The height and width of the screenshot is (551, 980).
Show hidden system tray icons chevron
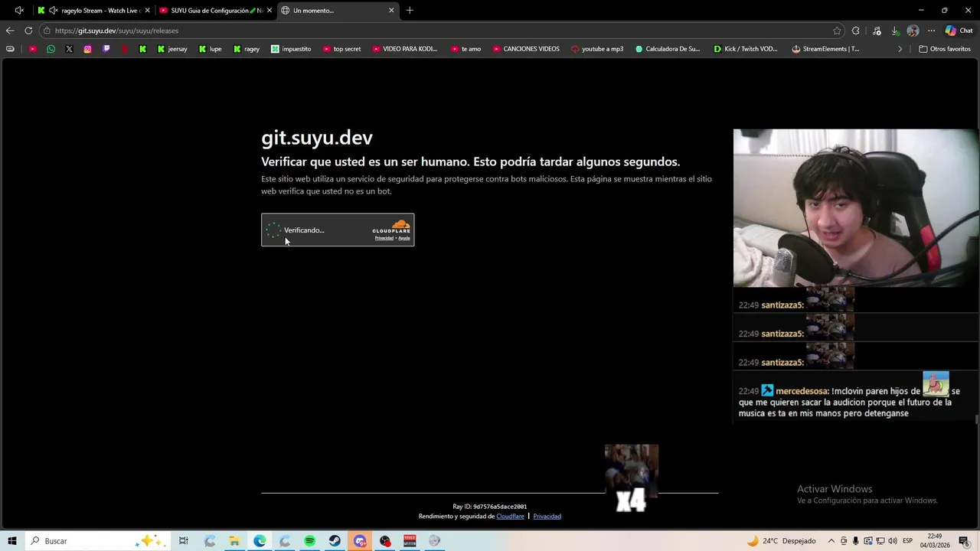(x=831, y=541)
